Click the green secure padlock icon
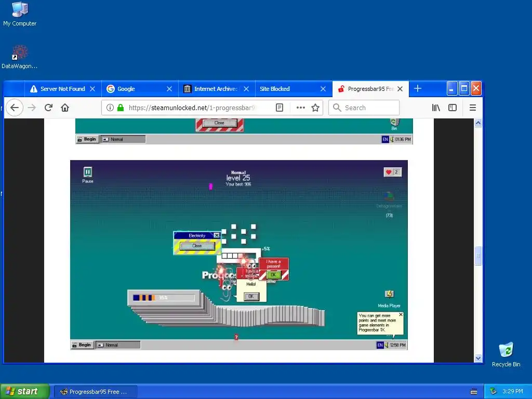This screenshot has width=532, height=399. [121, 108]
